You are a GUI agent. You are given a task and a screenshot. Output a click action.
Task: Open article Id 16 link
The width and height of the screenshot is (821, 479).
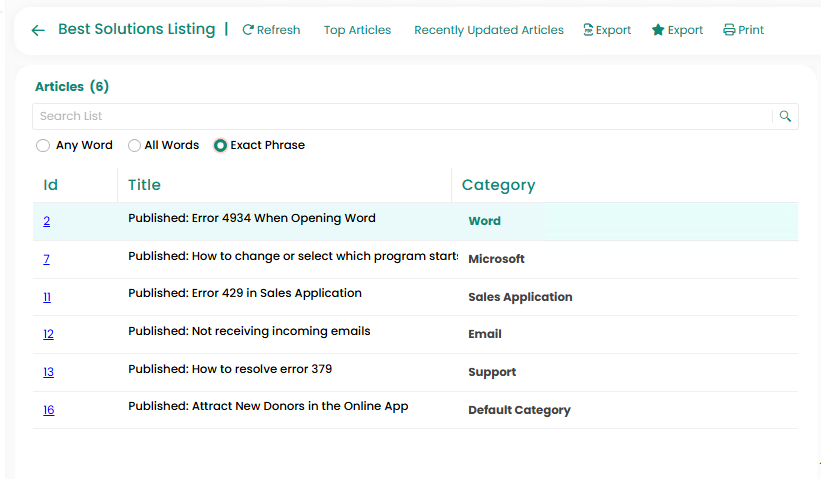pyautogui.click(x=48, y=410)
